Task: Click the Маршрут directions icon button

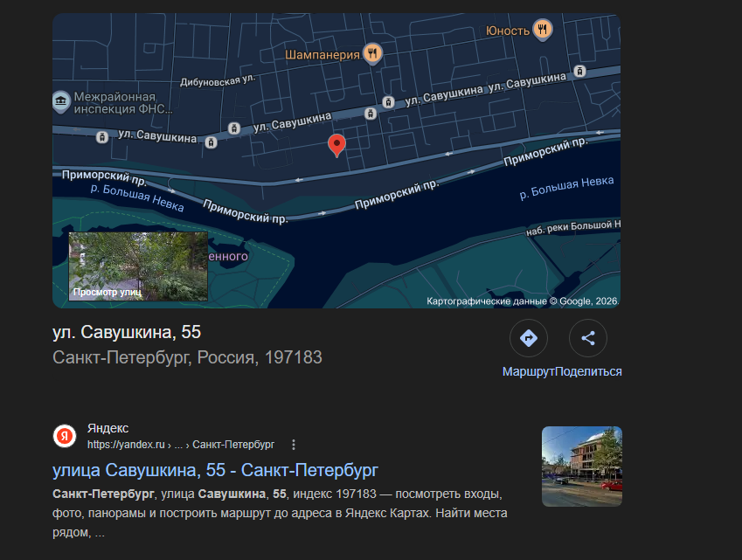Action: (x=529, y=338)
